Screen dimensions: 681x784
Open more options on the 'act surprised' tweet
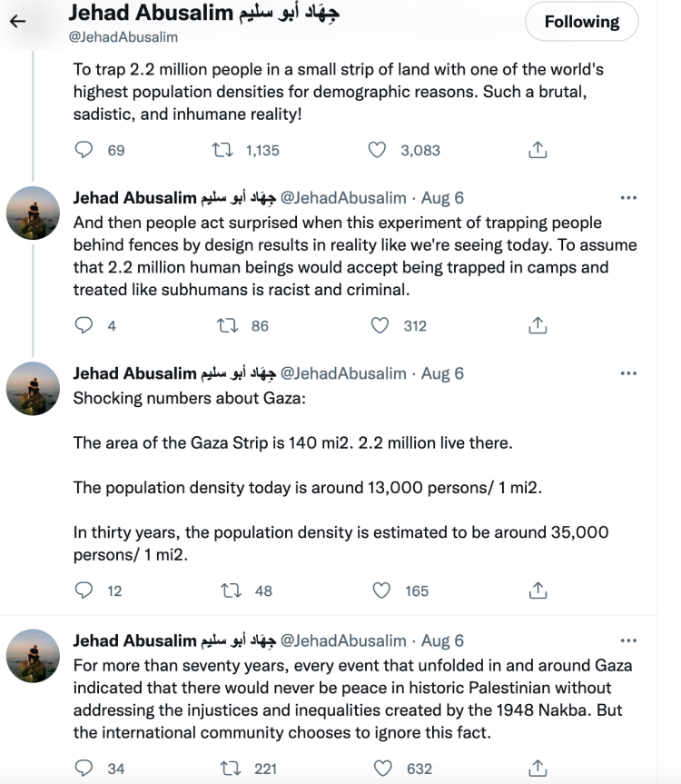point(628,197)
